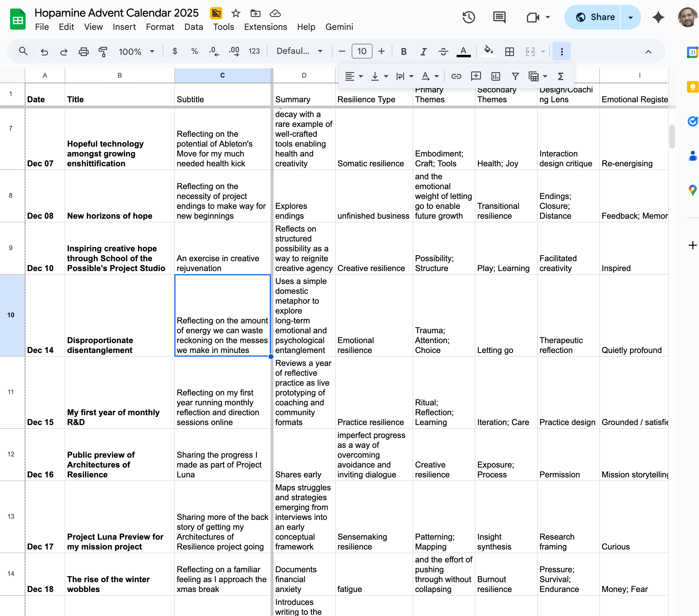Open the Extensions menu
The height and width of the screenshot is (616, 699).
coord(265,27)
